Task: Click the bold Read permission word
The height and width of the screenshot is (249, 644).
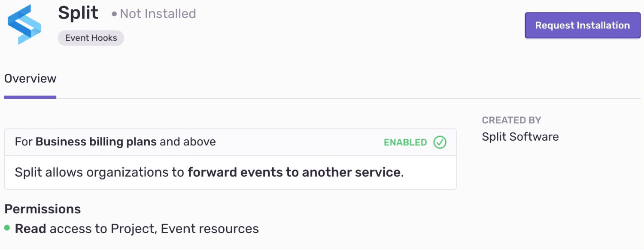Action: [x=30, y=229]
